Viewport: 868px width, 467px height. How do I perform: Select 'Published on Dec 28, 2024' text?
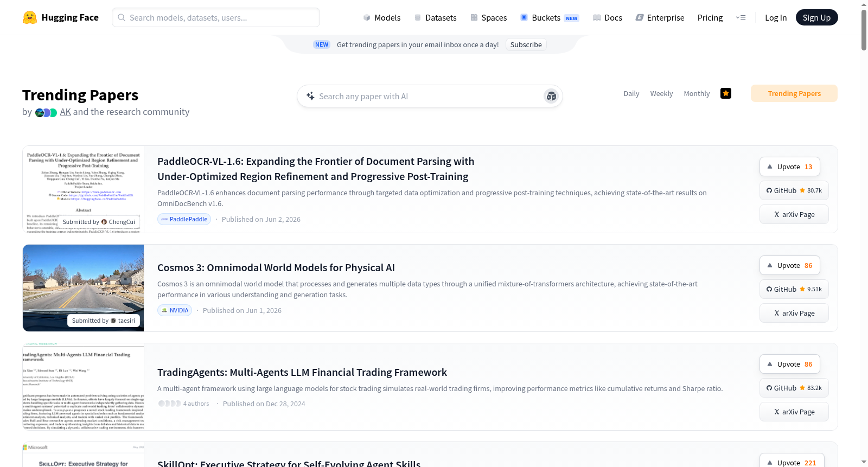264,404
